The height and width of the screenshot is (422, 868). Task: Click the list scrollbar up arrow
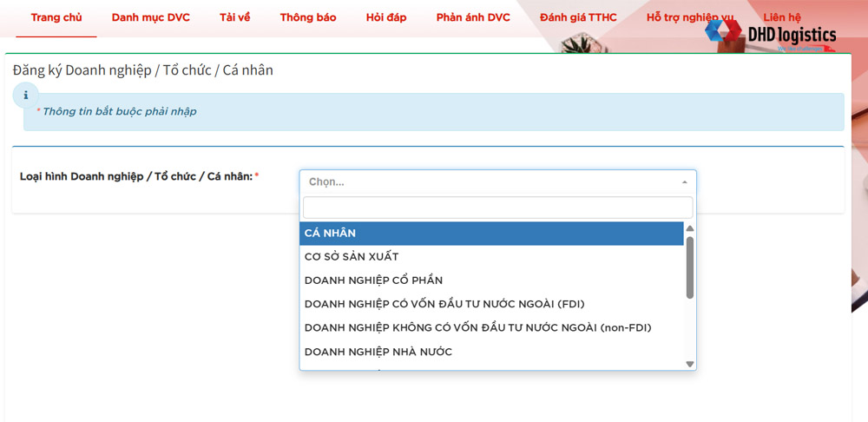(x=690, y=228)
